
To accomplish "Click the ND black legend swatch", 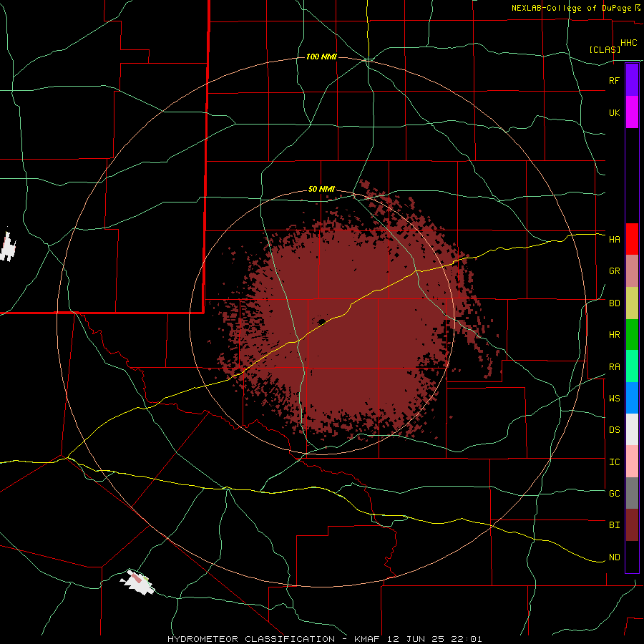I will click(x=632, y=557).
